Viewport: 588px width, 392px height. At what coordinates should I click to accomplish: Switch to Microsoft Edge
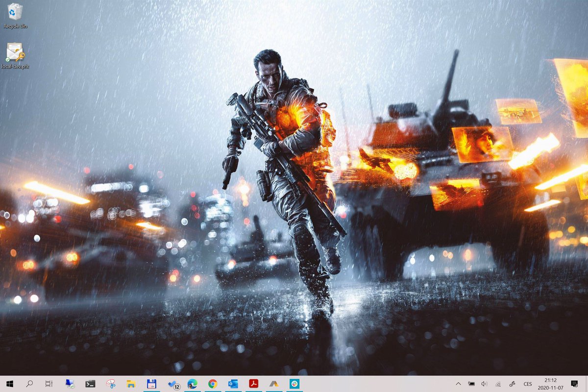tap(192, 384)
